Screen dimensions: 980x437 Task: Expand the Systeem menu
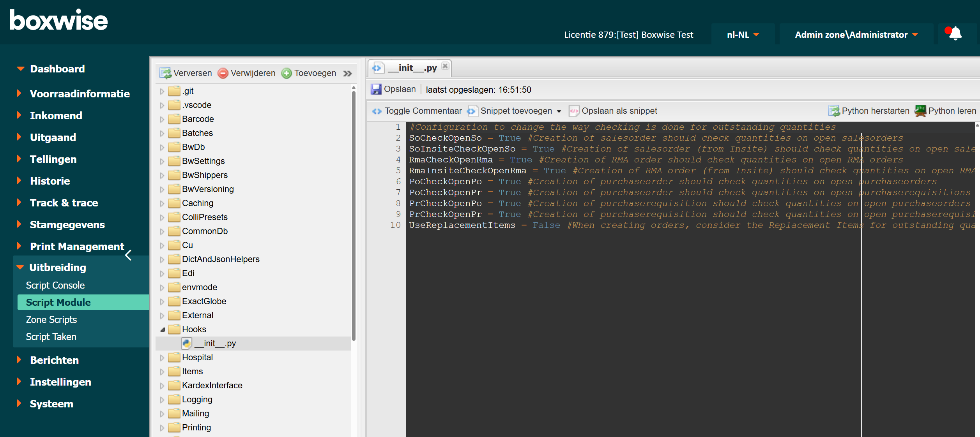tap(51, 404)
